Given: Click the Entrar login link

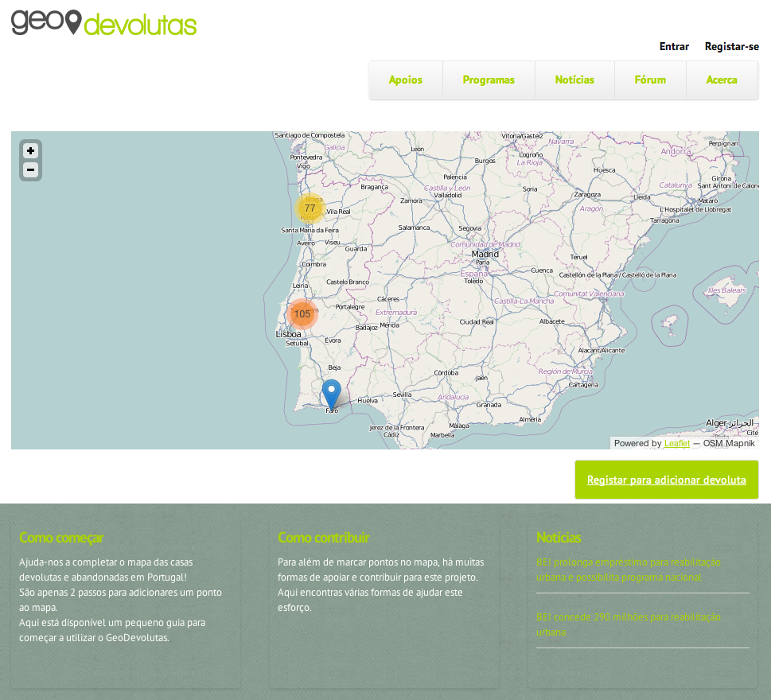Looking at the screenshot, I should point(674,47).
